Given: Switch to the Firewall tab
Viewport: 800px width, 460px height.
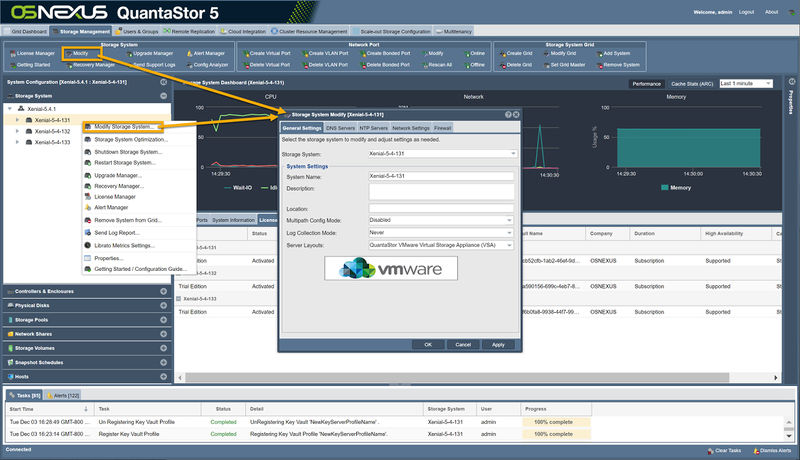Looking at the screenshot, I should coord(442,128).
